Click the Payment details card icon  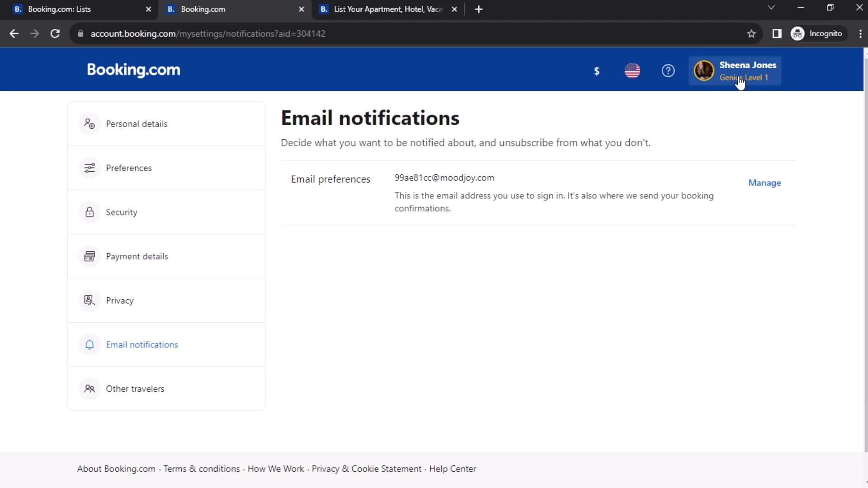(x=90, y=256)
